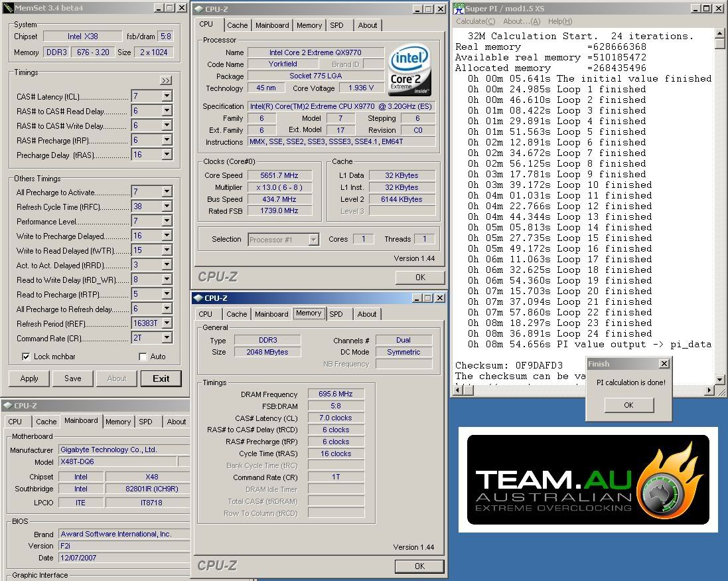This screenshot has width=728, height=581.
Task: Click DRAM Frequency value 695.6 MHz
Action: (x=336, y=394)
